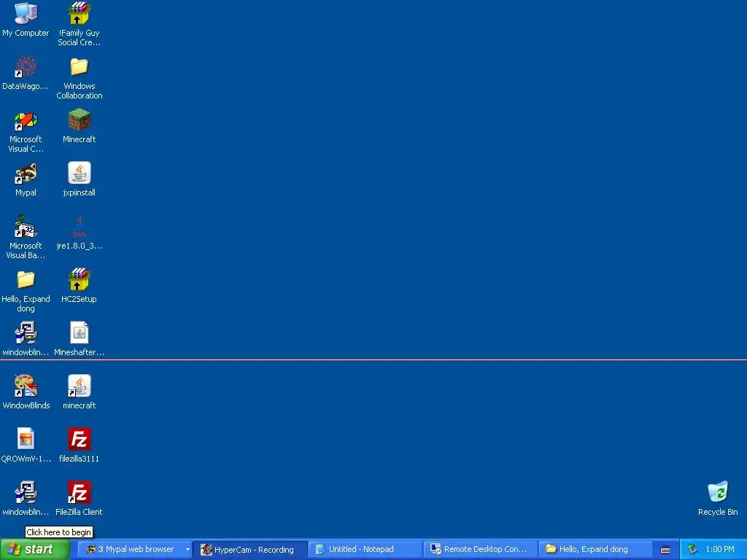Select the Windows Collaboration folder
Image resolution: width=747 pixels, height=560 pixels.
click(79, 66)
